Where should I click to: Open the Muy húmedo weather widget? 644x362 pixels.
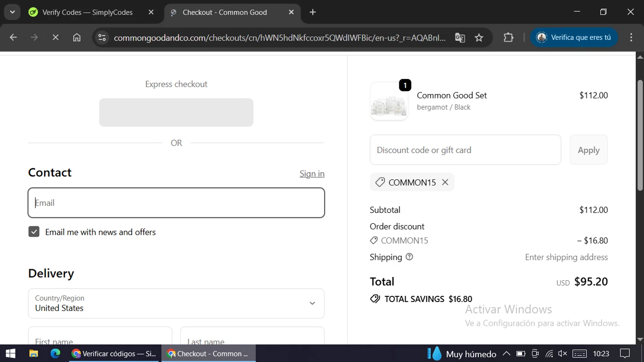click(x=462, y=354)
